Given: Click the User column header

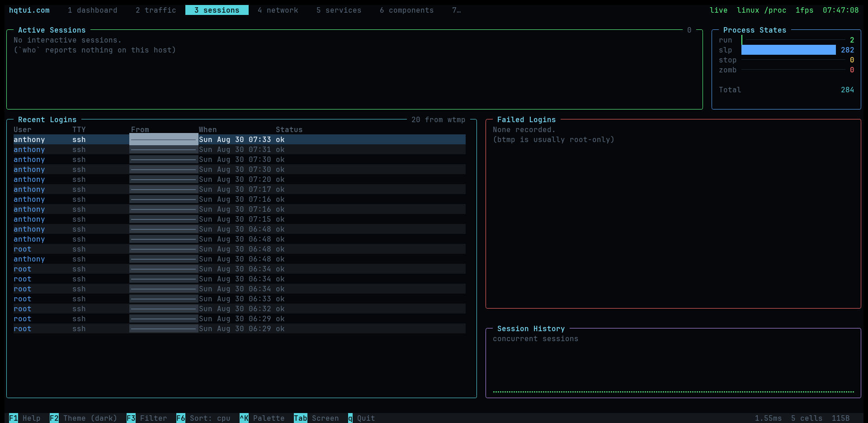Looking at the screenshot, I should pos(23,129).
